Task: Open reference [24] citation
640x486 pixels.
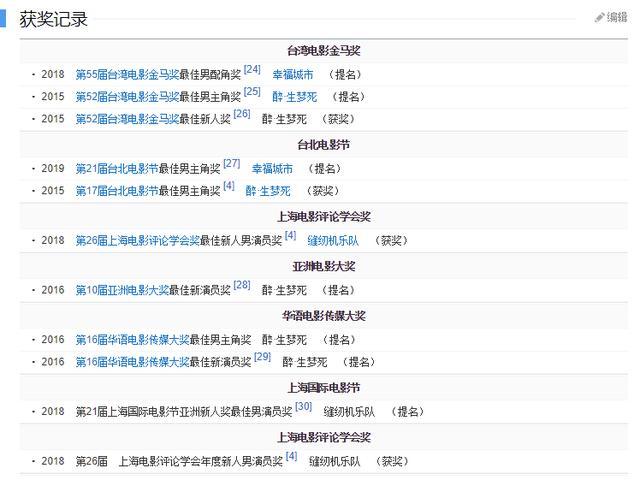Action: (252, 69)
